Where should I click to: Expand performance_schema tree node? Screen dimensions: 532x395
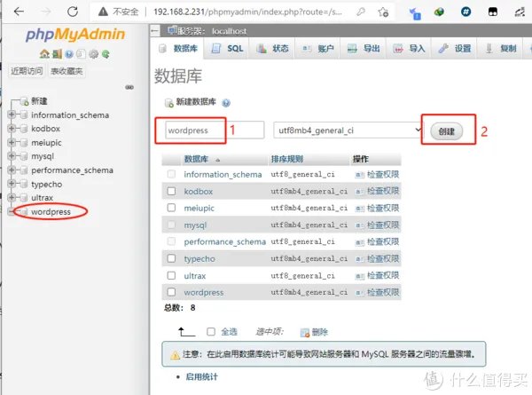[12, 170]
